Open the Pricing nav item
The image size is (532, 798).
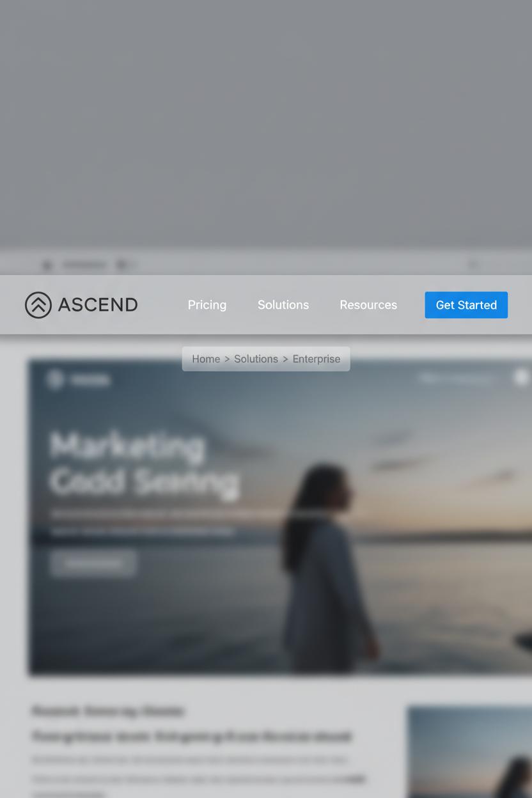pos(207,305)
